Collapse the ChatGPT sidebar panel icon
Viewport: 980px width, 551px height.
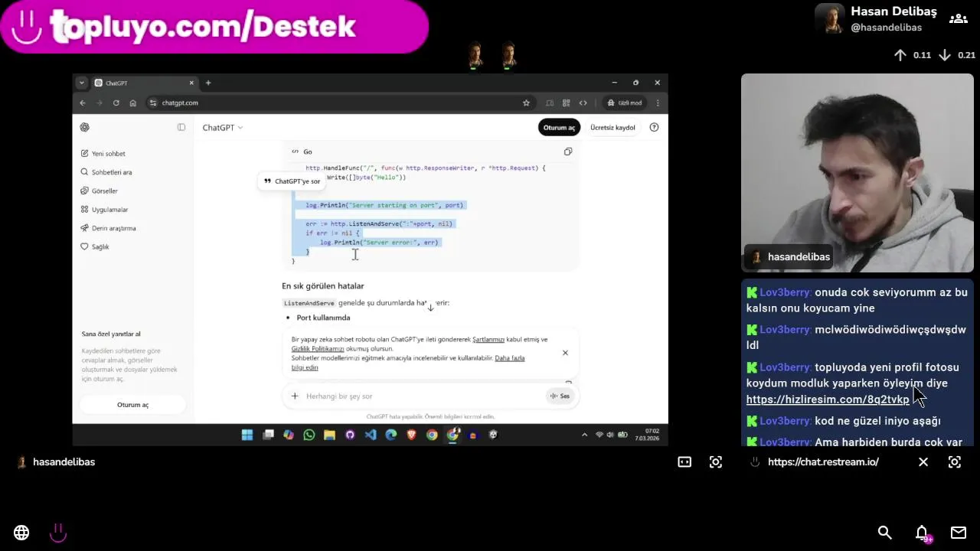pyautogui.click(x=181, y=127)
